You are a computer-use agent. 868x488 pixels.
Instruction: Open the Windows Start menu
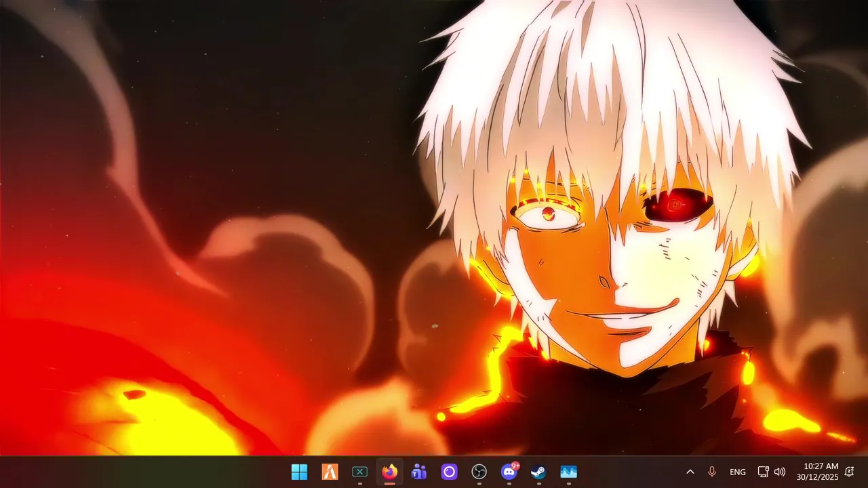pyautogui.click(x=299, y=472)
